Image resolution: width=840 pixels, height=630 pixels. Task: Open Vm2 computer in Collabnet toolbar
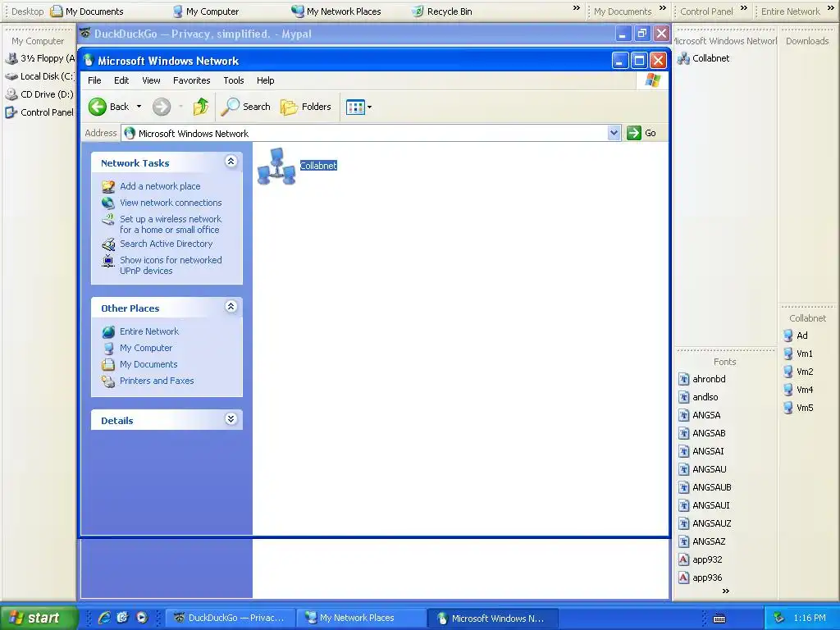click(x=798, y=372)
